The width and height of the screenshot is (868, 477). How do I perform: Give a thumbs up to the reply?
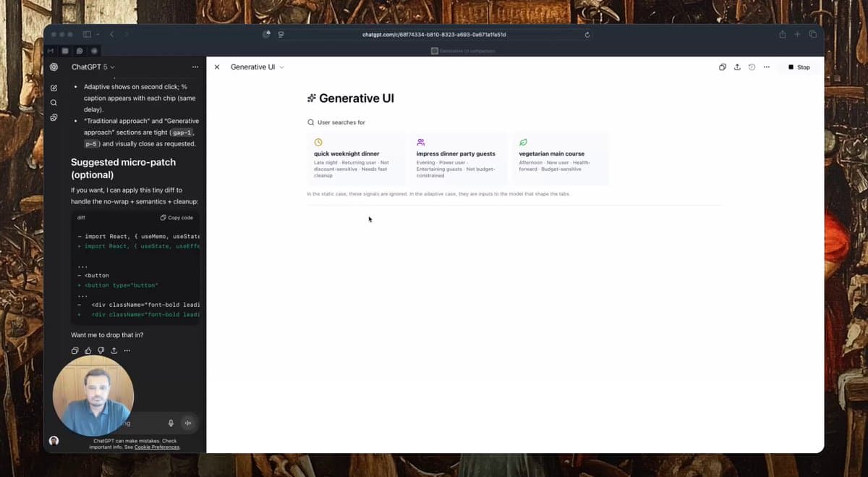coord(88,350)
